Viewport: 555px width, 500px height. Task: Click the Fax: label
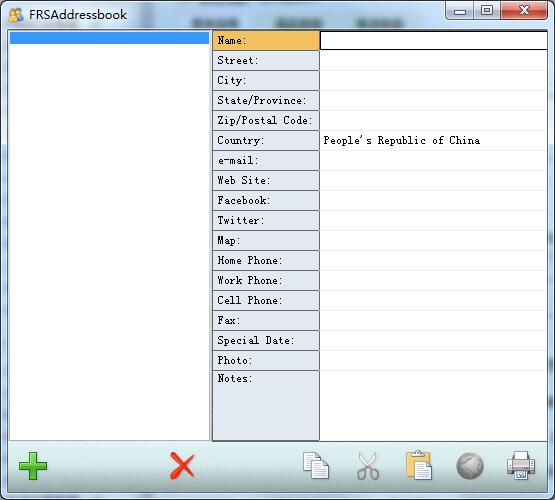point(266,320)
